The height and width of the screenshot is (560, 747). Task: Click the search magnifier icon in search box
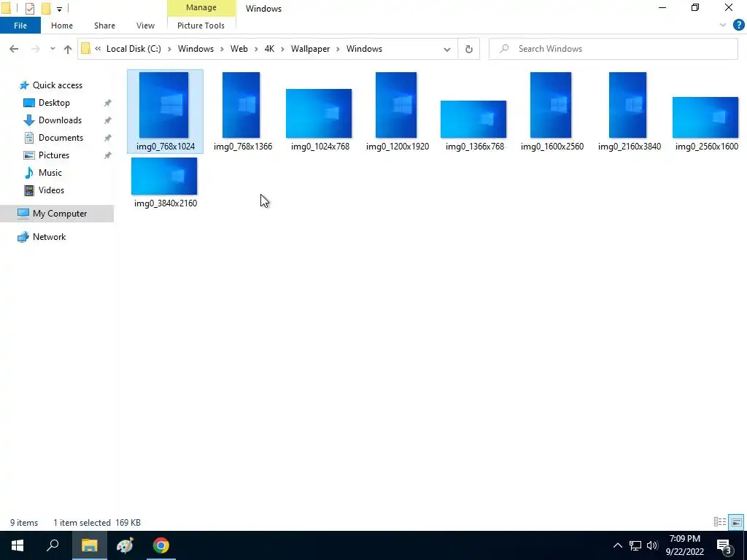click(504, 49)
